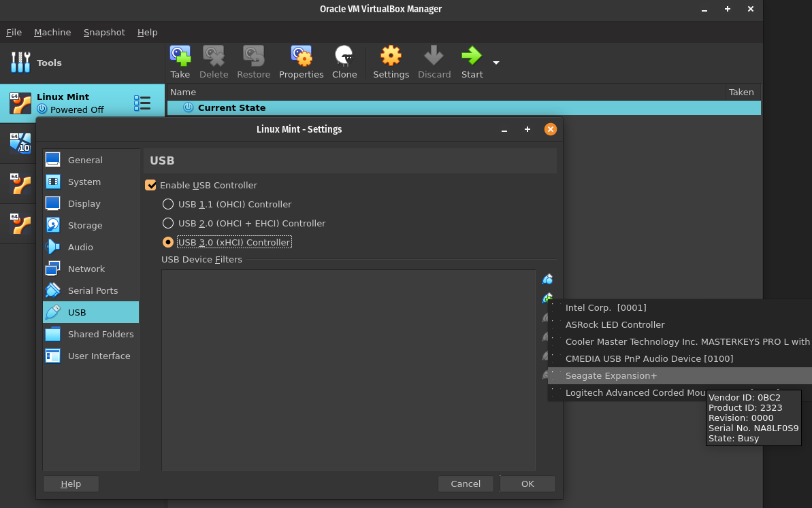The width and height of the screenshot is (812, 508).
Task: Click add USB filter from device icon
Action: [547, 298]
